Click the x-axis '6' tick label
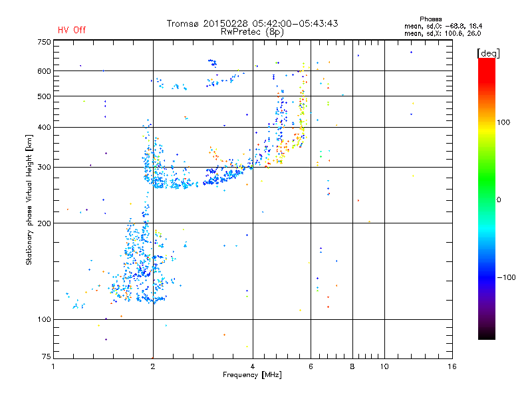The image size is (532, 399). point(311,366)
